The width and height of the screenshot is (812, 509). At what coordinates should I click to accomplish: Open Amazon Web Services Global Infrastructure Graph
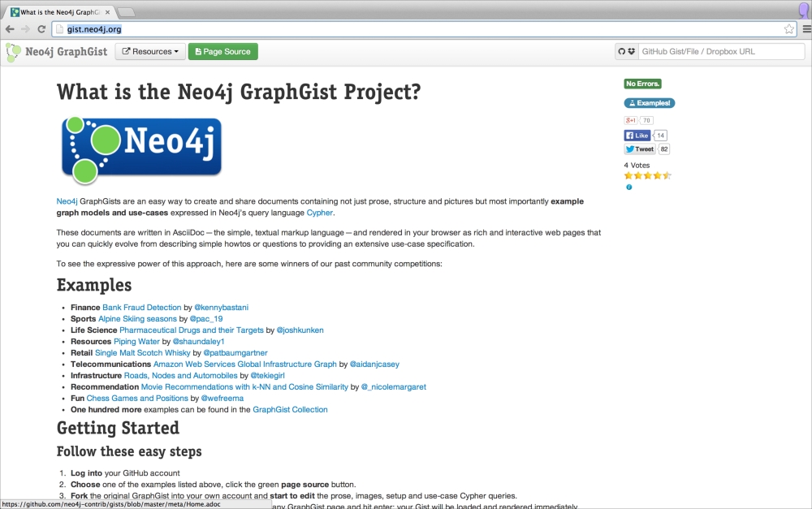(245, 364)
